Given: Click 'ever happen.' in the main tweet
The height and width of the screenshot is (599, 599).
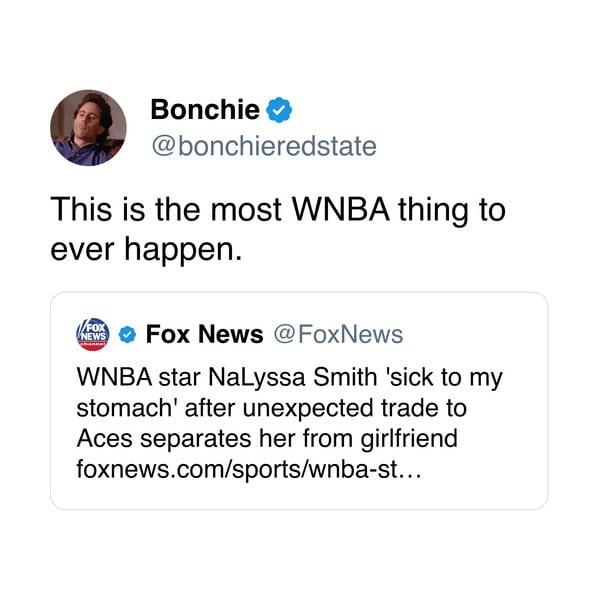Looking at the screenshot, I should (x=146, y=250).
